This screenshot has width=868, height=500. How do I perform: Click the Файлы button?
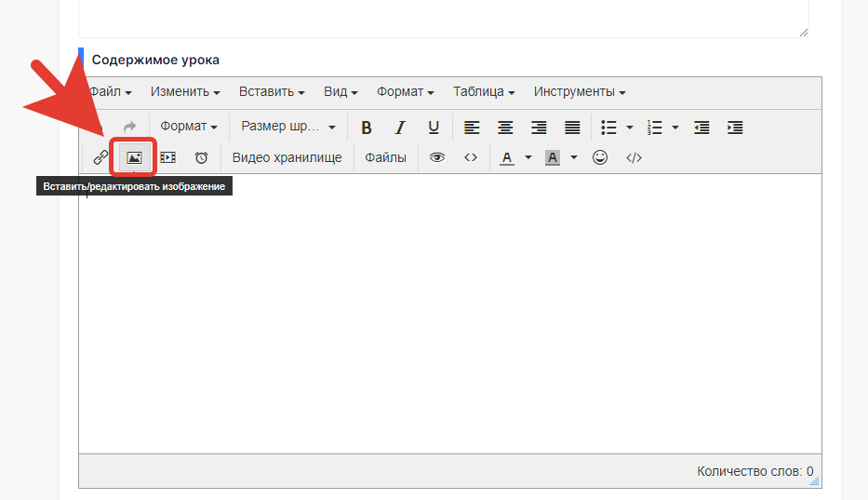click(x=385, y=157)
